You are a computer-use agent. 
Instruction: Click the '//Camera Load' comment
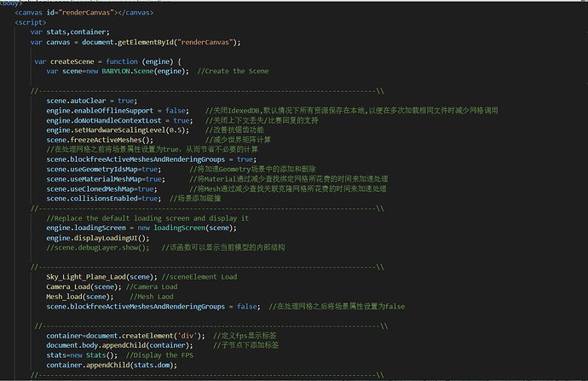coord(152,286)
